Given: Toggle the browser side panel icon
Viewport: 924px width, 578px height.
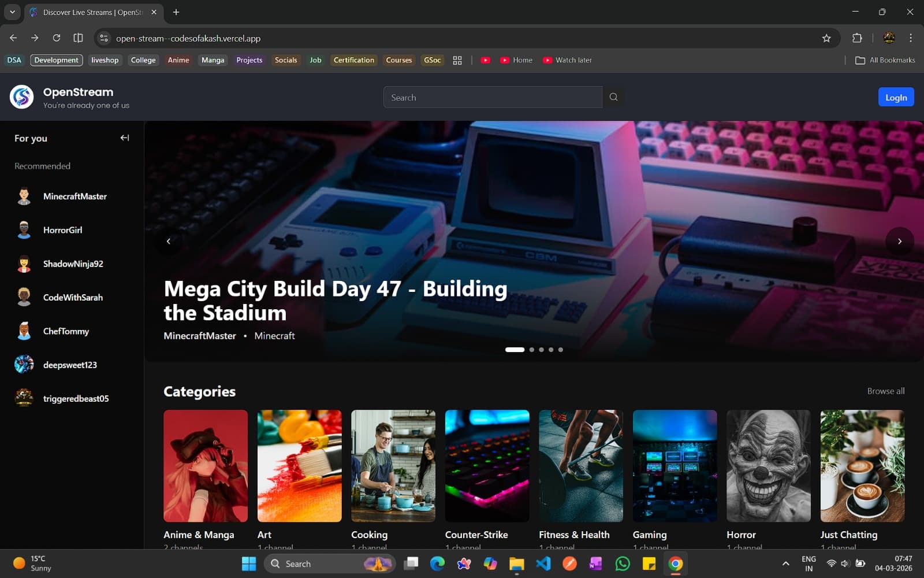Looking at the screenshot, I should [x=78, y=38].
